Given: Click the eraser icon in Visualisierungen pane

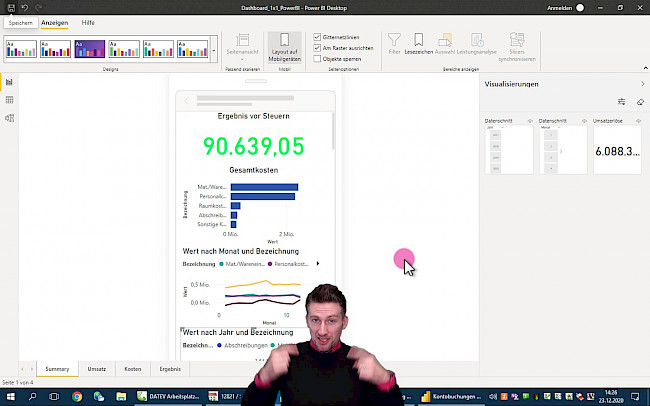Looking at the screenshot, I should [640, 102].
